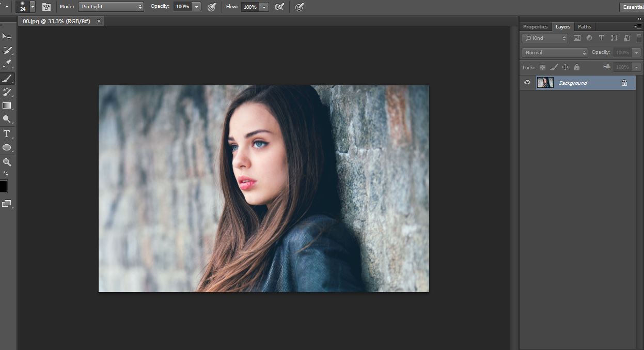
Task: Switch to the Paths tab
Action: pyautogui.click(x=584, y=27)
